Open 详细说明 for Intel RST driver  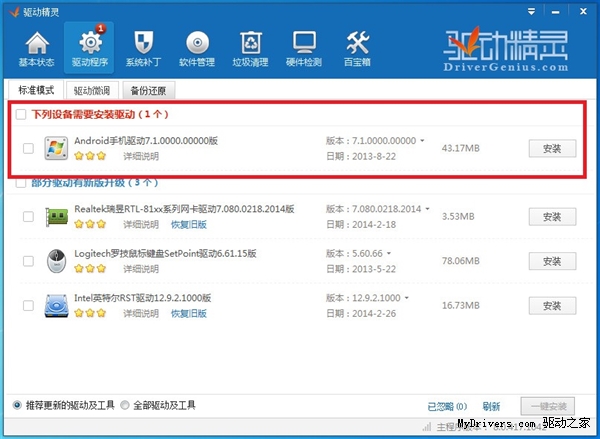(x=141, y=313)
